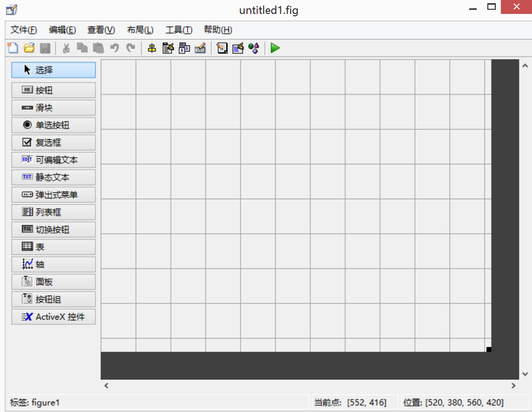
Task: Select the 弹出式菜单 pop-up menu component
Action: tap(53, 195)
